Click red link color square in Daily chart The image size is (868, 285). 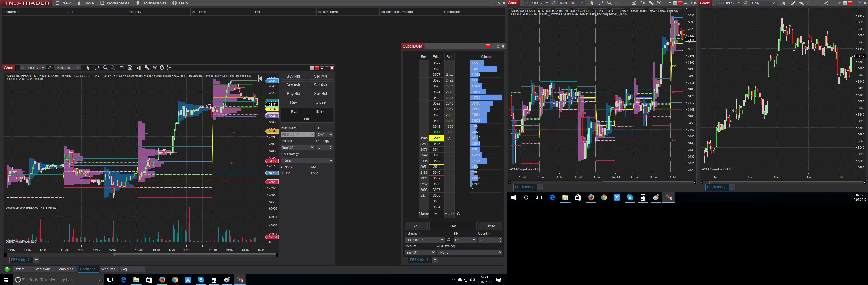[850, 3]
